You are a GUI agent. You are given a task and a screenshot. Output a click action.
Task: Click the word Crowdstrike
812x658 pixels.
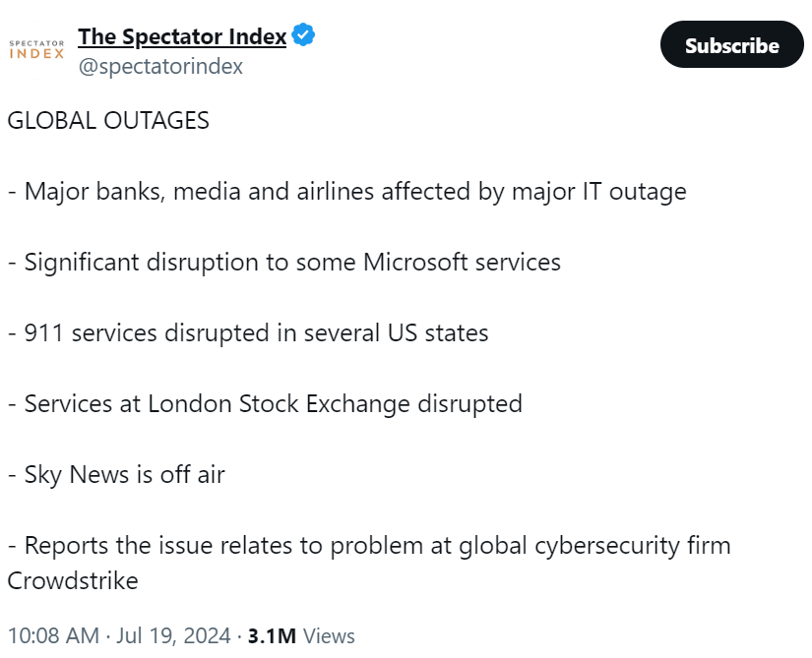[73, 581]
